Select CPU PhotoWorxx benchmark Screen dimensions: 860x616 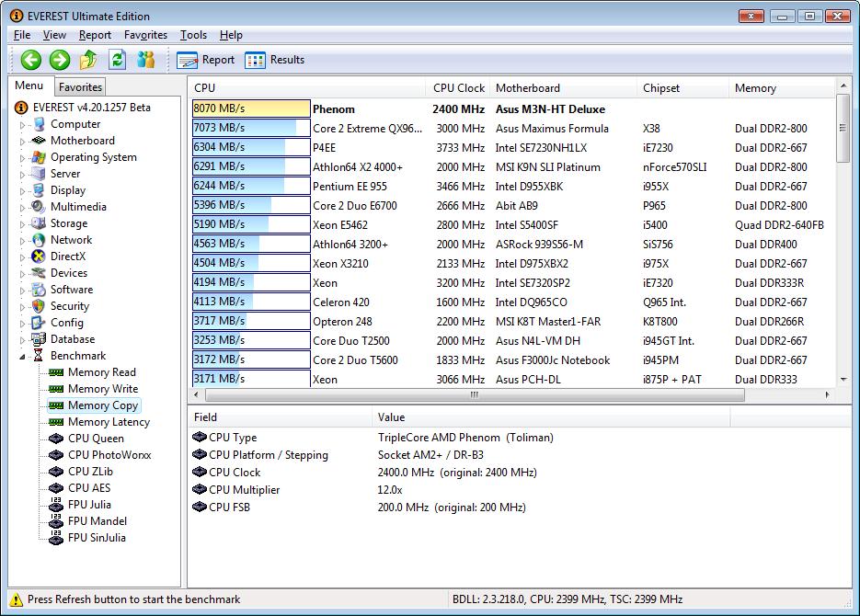[109, 455]
